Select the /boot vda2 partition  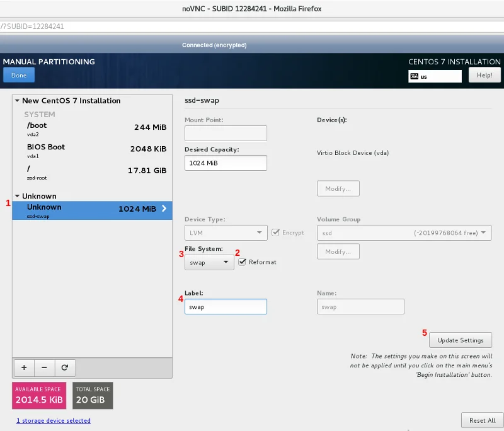(92, 129)
